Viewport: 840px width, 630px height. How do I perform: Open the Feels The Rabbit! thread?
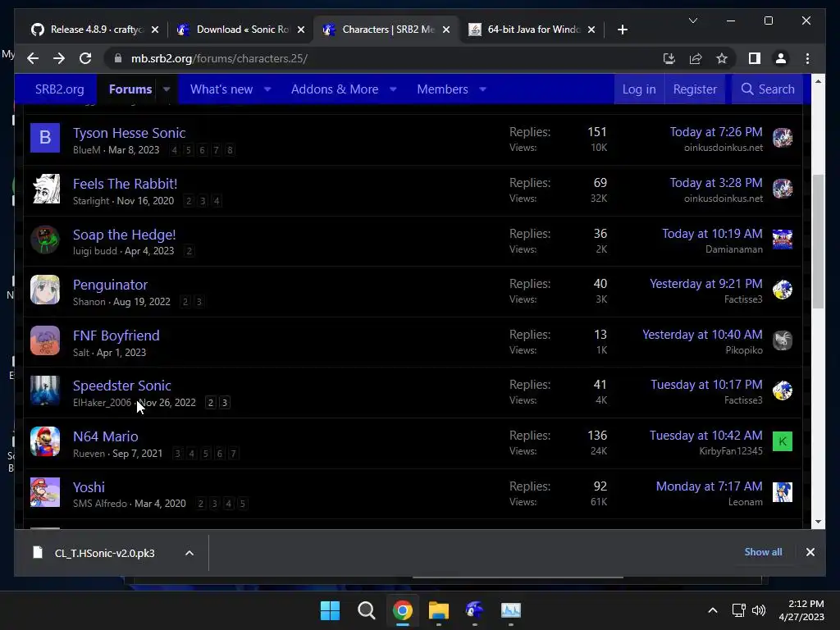click(125, 184)
